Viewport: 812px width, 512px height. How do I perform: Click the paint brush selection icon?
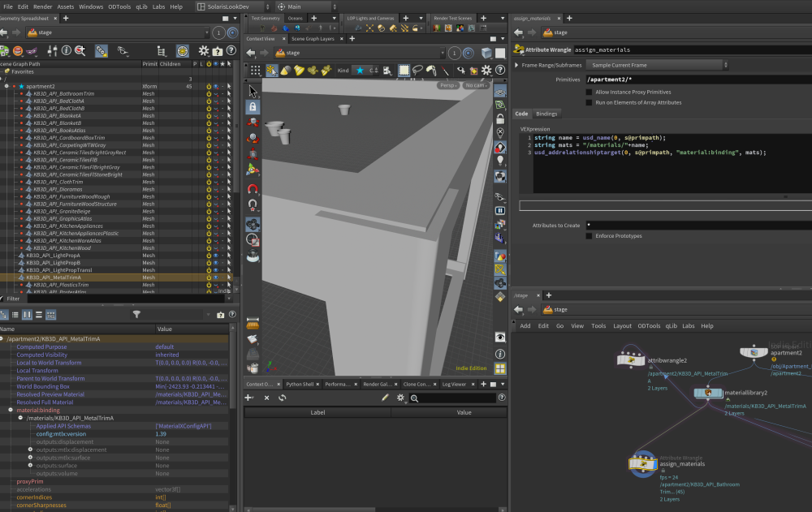tap(430, 71)
